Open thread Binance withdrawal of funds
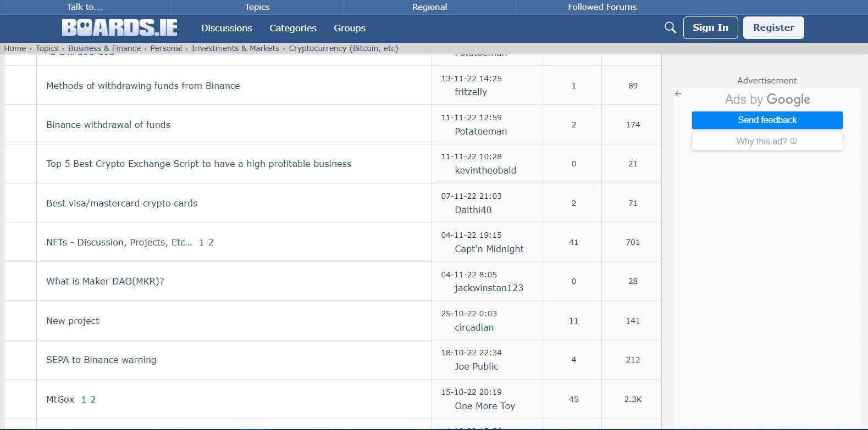868x430 pixels. (x=108, y=125)
